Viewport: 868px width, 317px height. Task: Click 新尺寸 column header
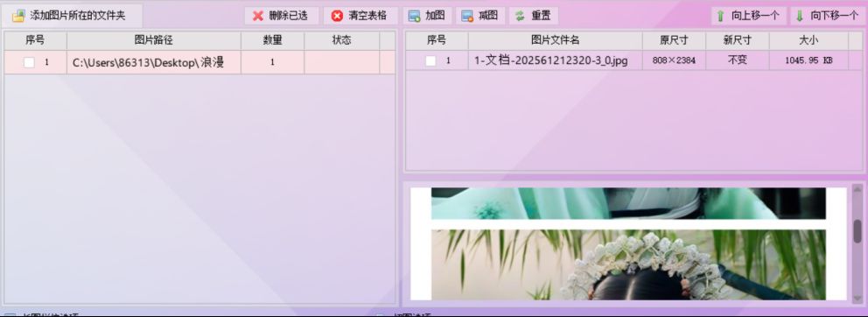coord(738,40)
